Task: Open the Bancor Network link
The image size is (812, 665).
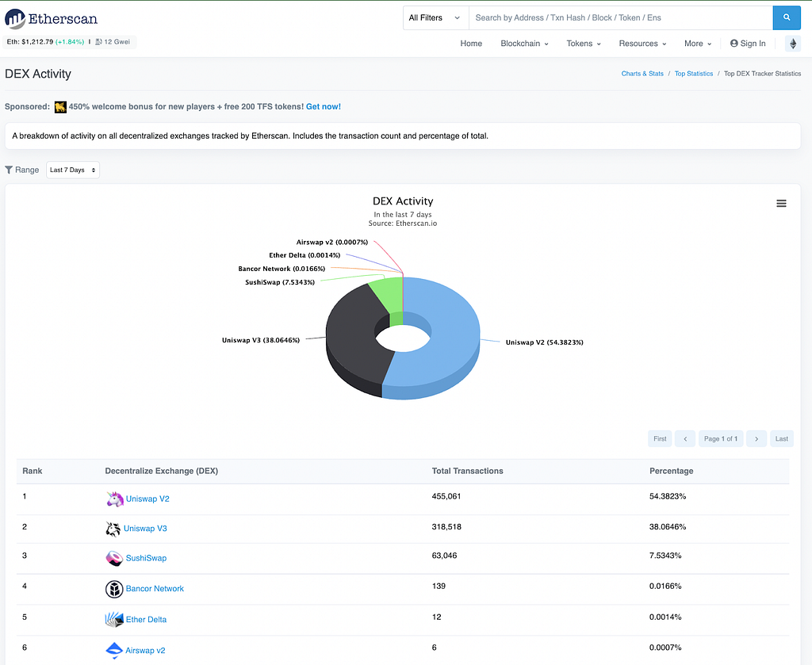Action: (x=155, y=588)
